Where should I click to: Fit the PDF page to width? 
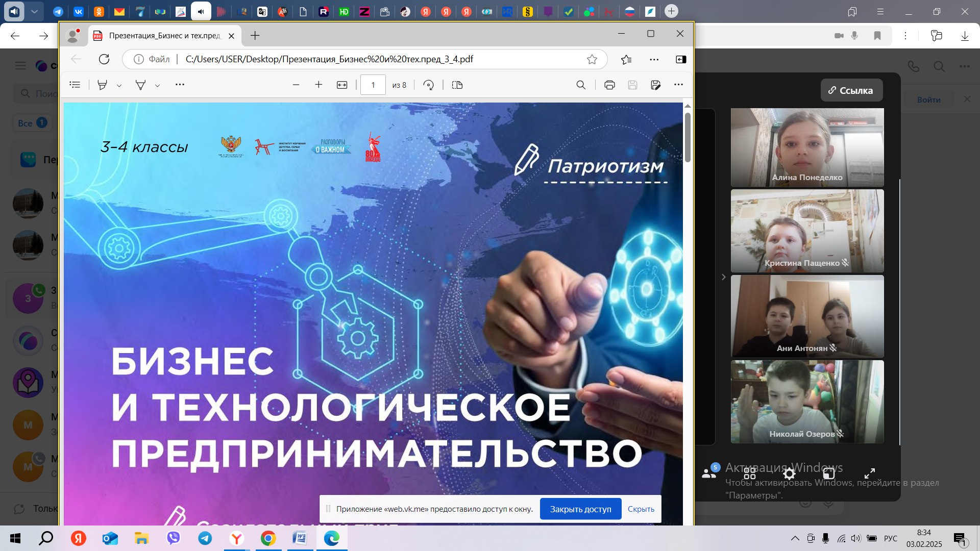pyautogui.click(x=342, y=85)
